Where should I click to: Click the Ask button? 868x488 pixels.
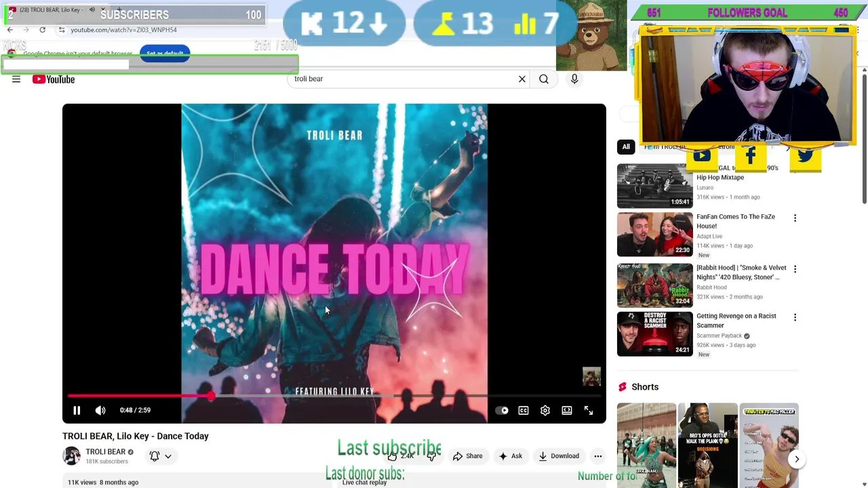pos(510,456)
